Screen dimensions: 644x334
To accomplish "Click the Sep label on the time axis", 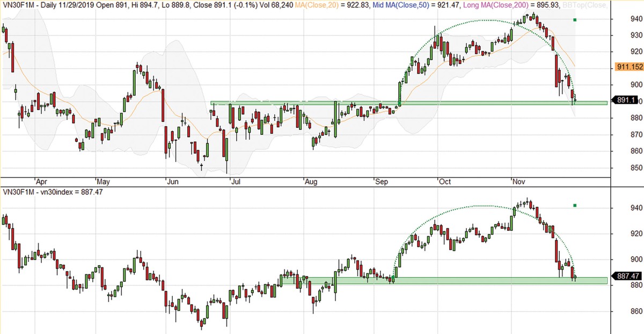I will pyautogui.click(x=382, y=181).
